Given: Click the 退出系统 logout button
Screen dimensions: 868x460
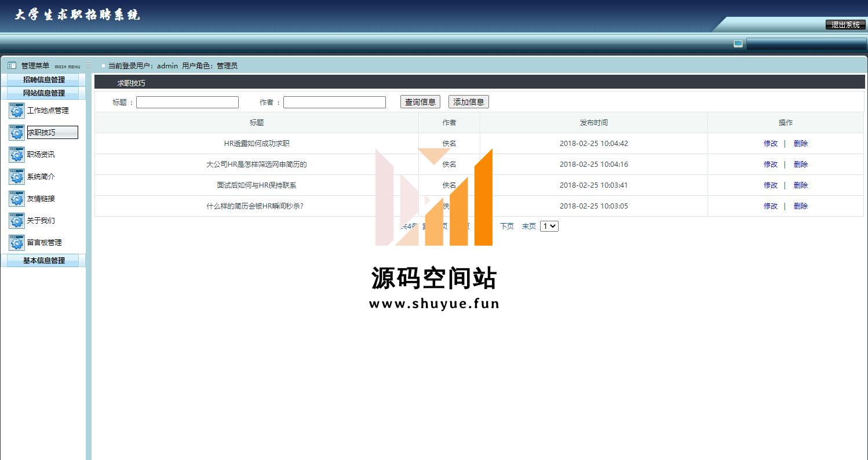Looking at the screenshot, I should (x=845, y=24).
